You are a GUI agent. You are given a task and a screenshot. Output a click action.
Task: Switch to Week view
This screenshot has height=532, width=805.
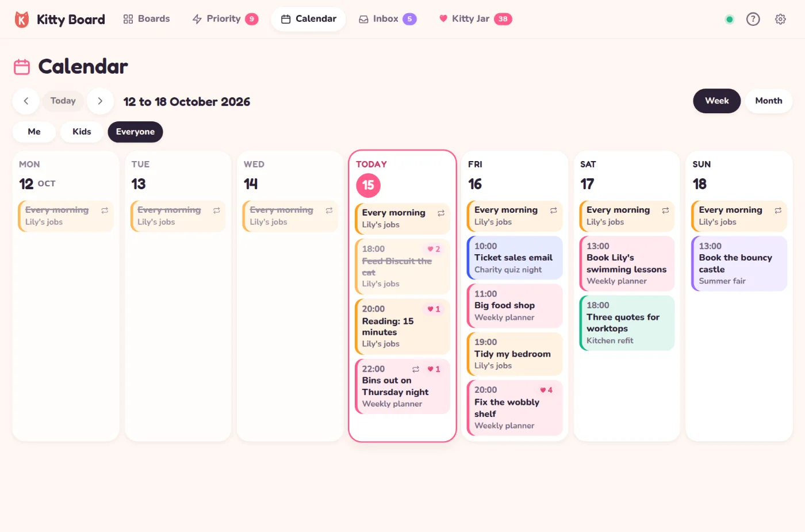pos(717,101)
